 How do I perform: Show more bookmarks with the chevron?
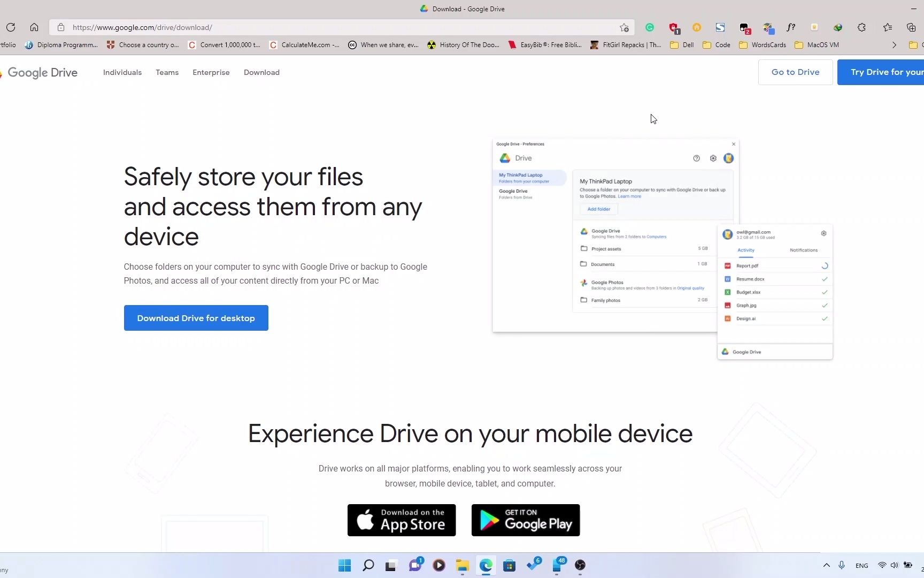point(894,45)
